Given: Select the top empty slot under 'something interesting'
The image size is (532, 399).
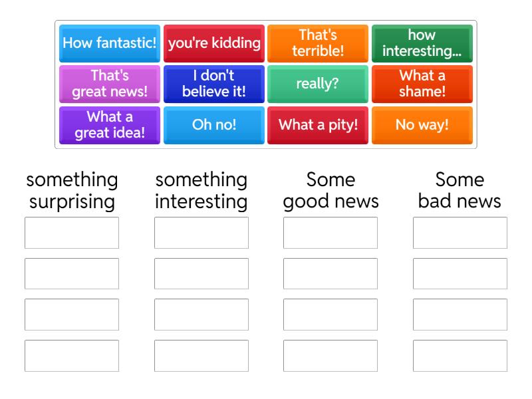Looking at the screenshot, I should coord(201,233).
